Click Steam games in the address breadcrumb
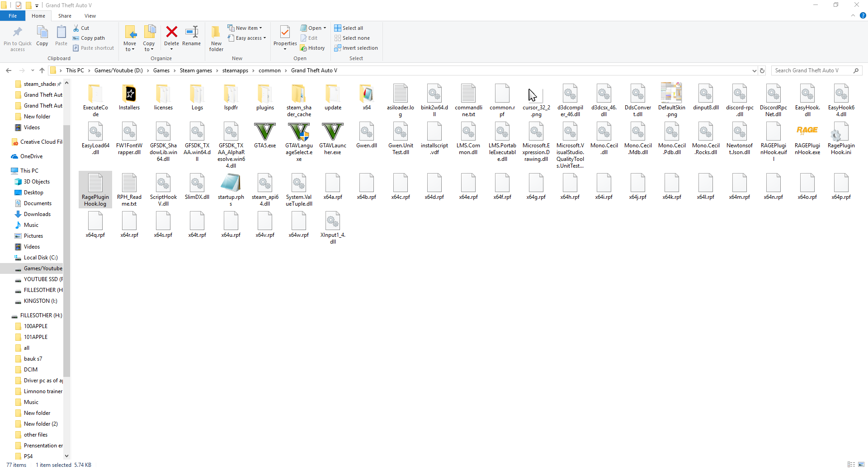868x470 pixels. coord(196,70)
